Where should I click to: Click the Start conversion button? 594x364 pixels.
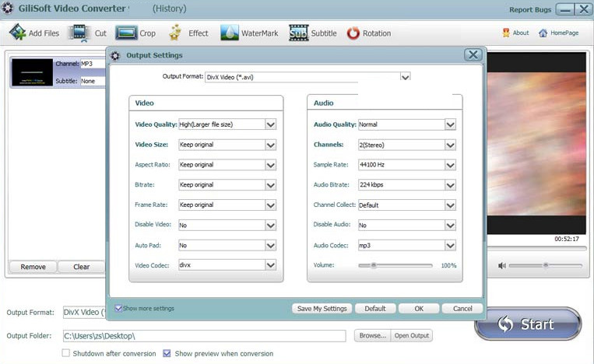click(528, 324)
